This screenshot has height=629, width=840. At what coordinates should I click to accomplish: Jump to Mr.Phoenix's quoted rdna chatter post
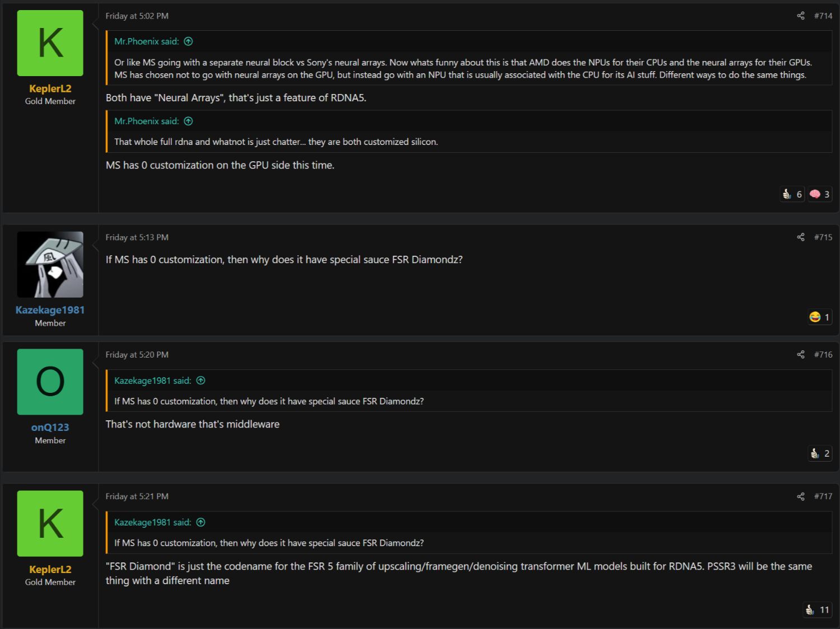click(x=188, y=121)
